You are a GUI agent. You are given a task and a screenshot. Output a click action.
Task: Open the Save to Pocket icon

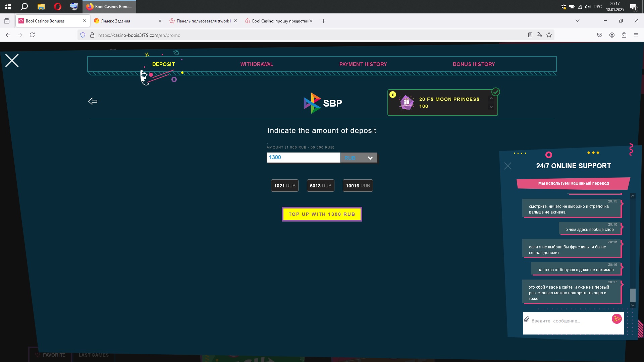point(600,35)
